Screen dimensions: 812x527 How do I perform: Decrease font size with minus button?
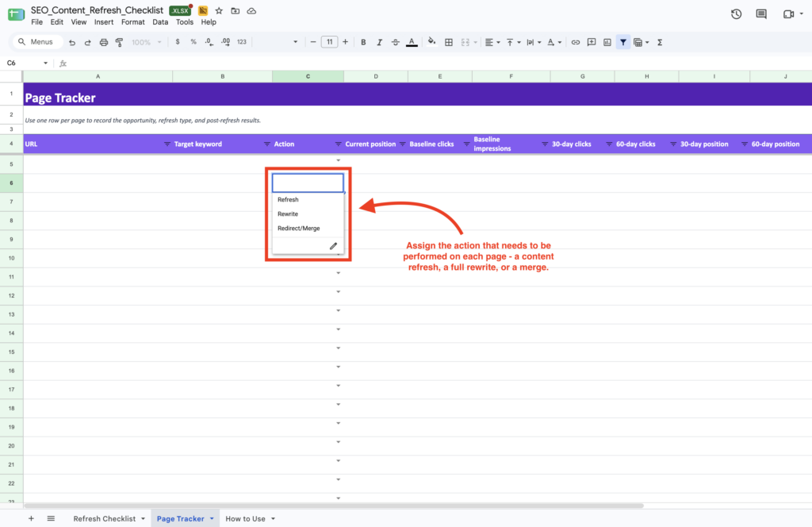coord(312,42)
